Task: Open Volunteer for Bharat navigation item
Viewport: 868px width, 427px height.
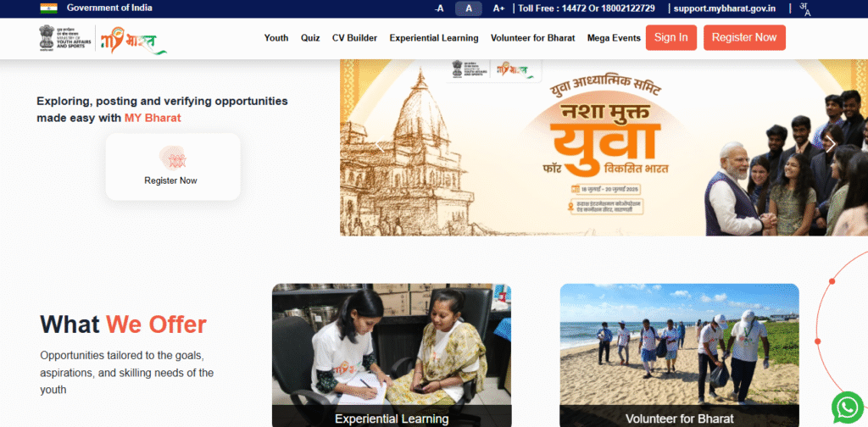Action: tap(532, 38)
